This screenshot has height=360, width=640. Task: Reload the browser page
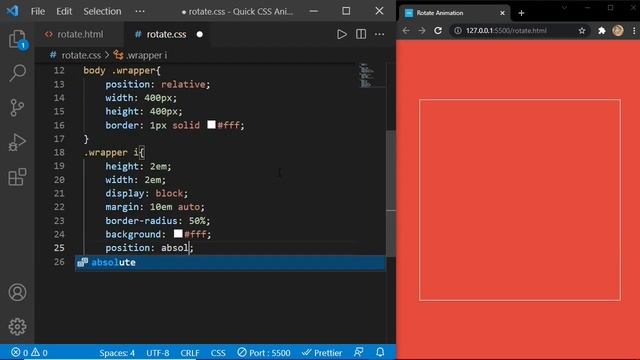(x=438, y=31)
